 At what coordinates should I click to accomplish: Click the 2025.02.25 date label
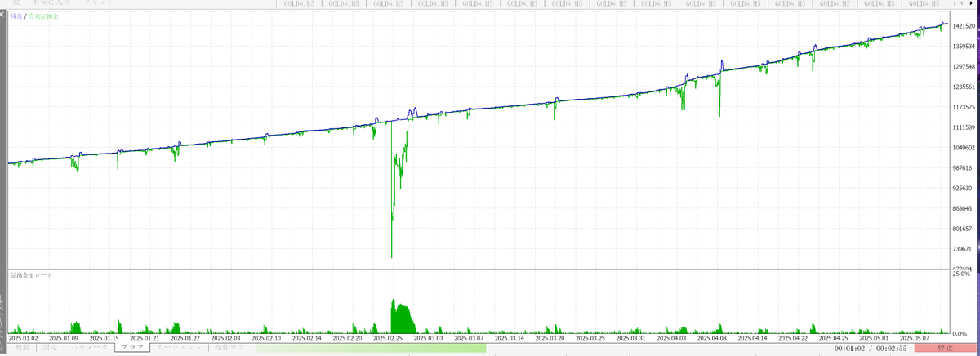tap(389, 337)
